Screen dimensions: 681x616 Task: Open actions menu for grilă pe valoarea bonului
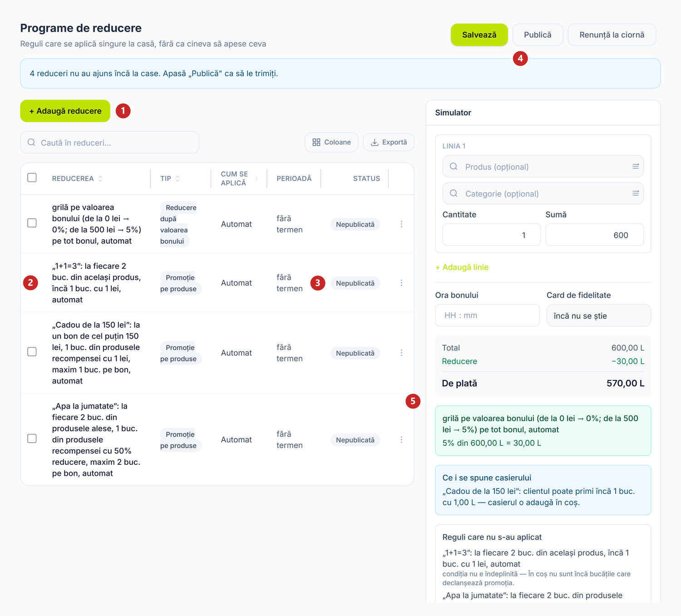(401, 224)
